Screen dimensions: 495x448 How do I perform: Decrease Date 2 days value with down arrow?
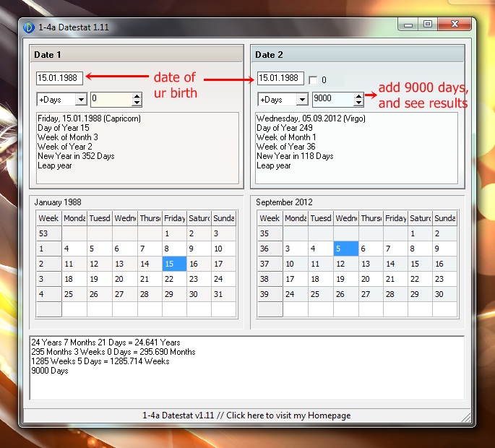[x=358, y=103]
